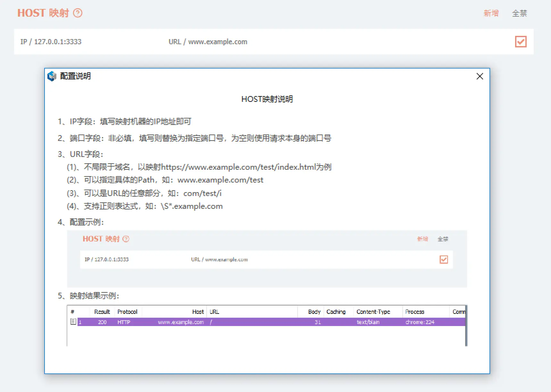The height and width of the screenshot is (392, 551).
Task: Close the 配置说明 dialog with the X
Action: (x=480, y=76)
